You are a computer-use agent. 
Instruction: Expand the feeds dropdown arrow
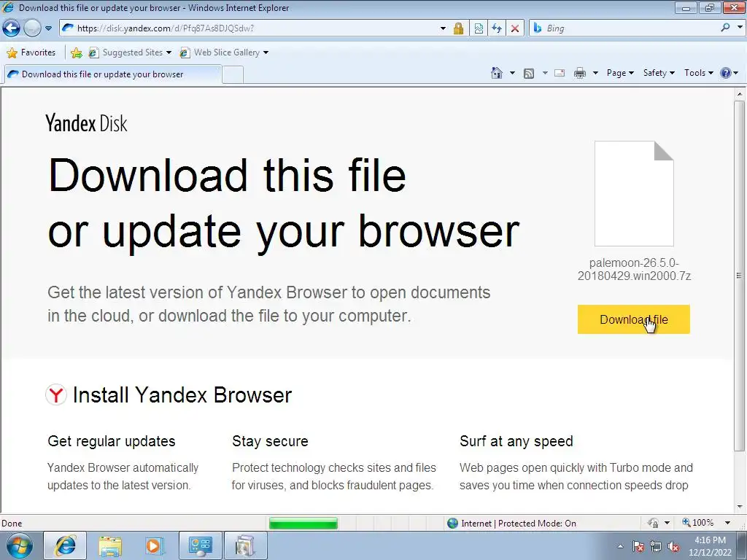click(x=545, y=73)
